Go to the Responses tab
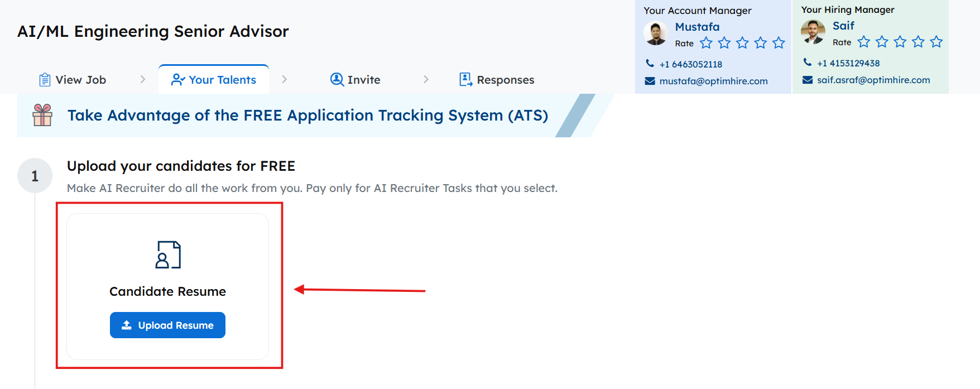Screen dimensions: 980x389 point(497,80)
